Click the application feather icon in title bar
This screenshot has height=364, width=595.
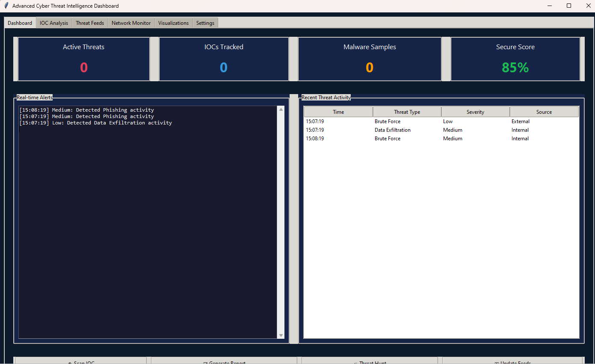point(6,6)
